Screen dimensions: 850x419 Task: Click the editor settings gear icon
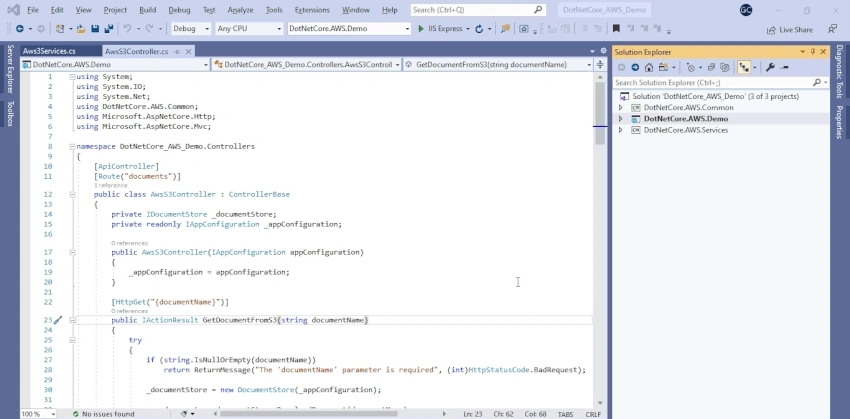tap(603, 51)
